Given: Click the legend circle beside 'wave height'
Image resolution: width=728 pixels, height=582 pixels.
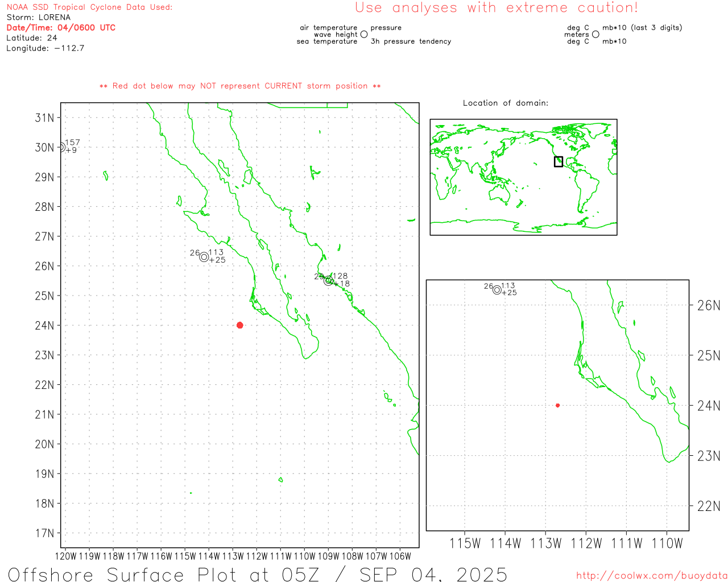Looking at the screenshot, I should 364,34.
